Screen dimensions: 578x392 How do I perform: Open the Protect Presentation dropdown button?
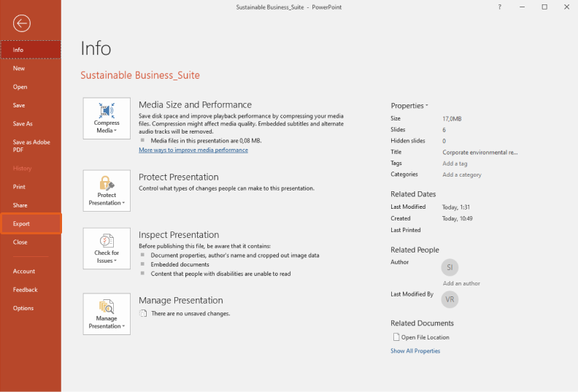(x=107, y=191)
